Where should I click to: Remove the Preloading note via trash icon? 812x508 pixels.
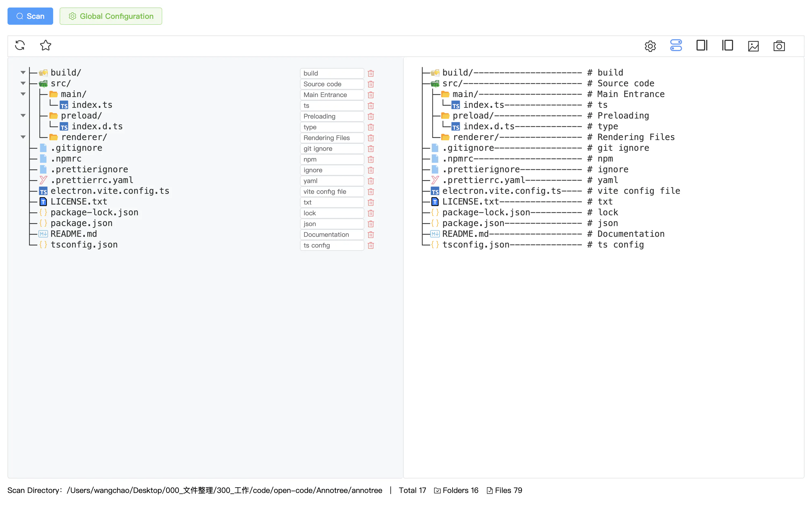click(371, 116)
